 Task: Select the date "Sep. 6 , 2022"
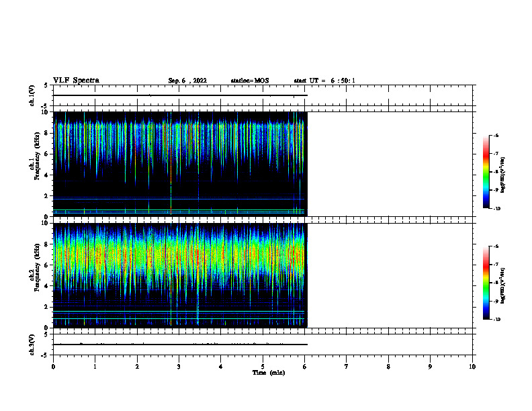click(187, 81)
